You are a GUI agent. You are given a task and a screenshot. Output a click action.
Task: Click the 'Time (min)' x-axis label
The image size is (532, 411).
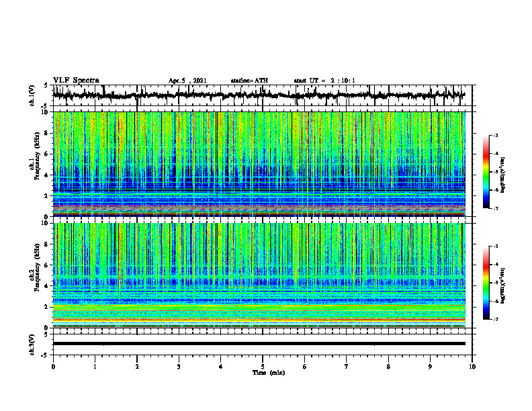(269, 373)
